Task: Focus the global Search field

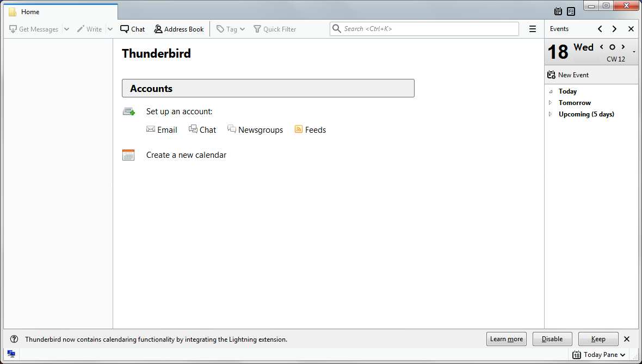Action: click(424, 29)
